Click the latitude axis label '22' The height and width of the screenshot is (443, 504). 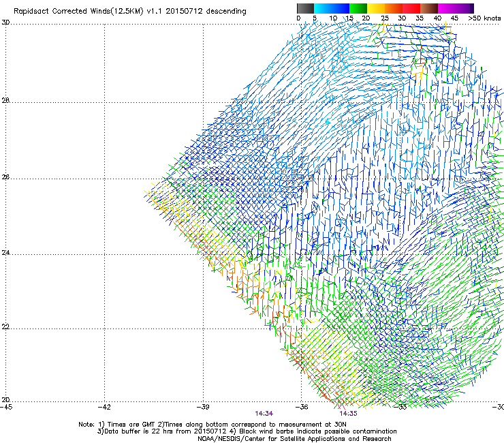[x=5, y=327]
